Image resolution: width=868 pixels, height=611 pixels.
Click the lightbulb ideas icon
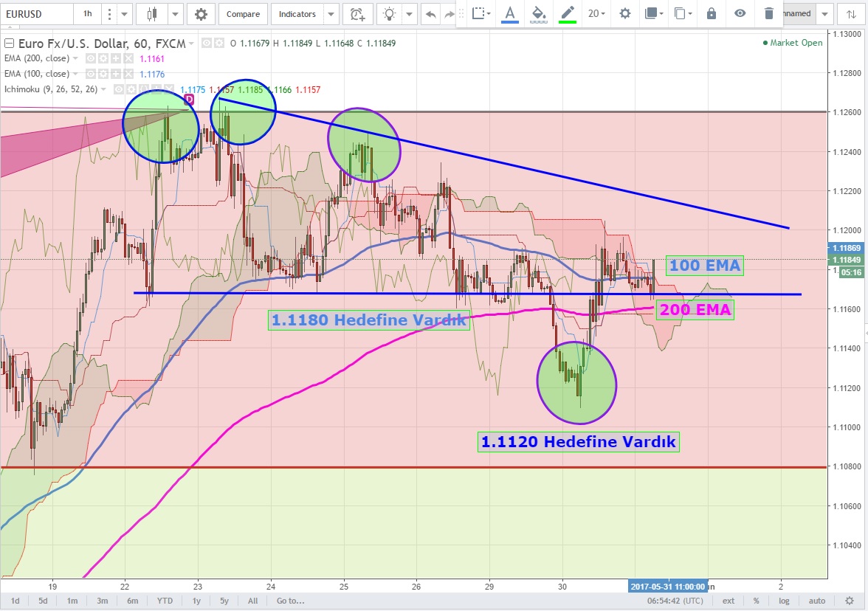[389, 14]
